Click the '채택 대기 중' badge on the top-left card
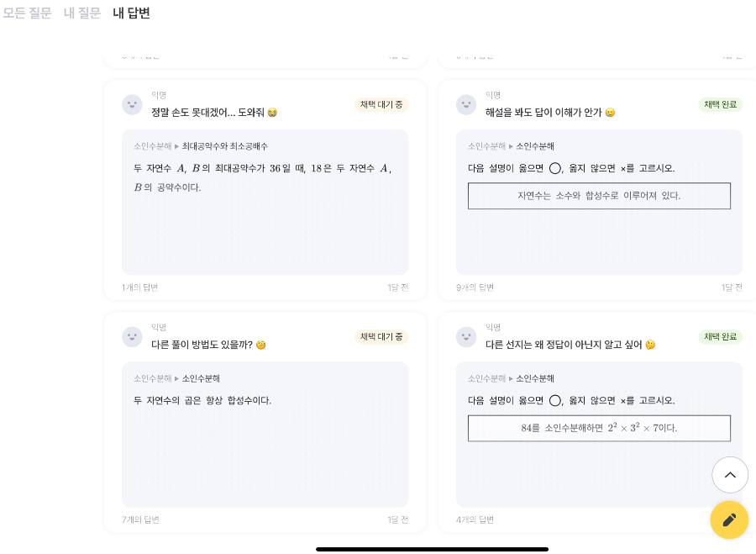 coord(381,105)
